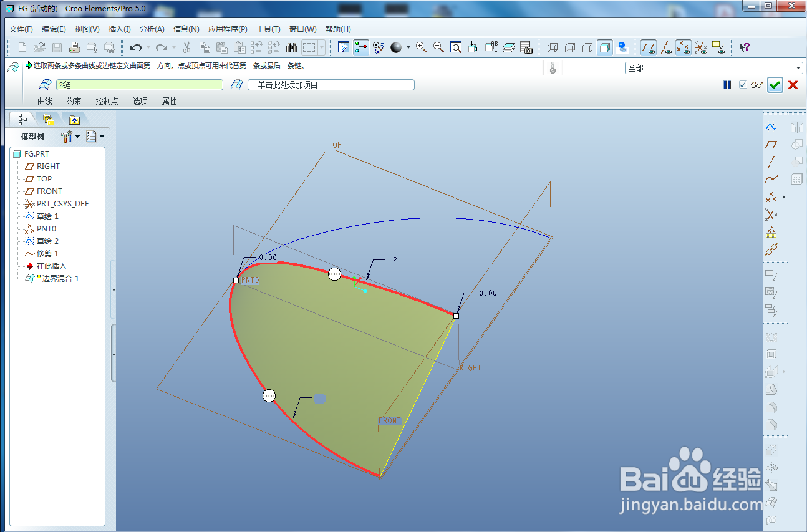The width and height of the screenshot is (807, 532).
Task: Open the 曲线 panel tab
Action: coord(45,101)
